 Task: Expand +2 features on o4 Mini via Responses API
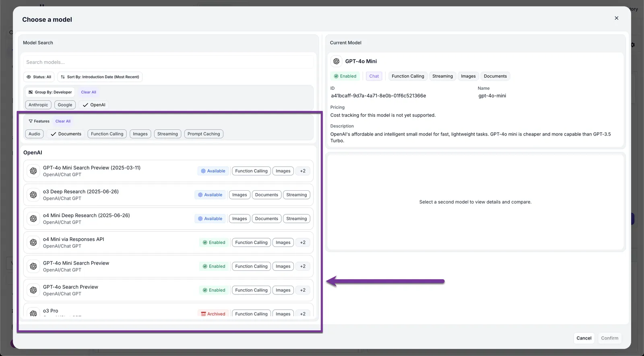pyautogui.click(x=303, y=243)
